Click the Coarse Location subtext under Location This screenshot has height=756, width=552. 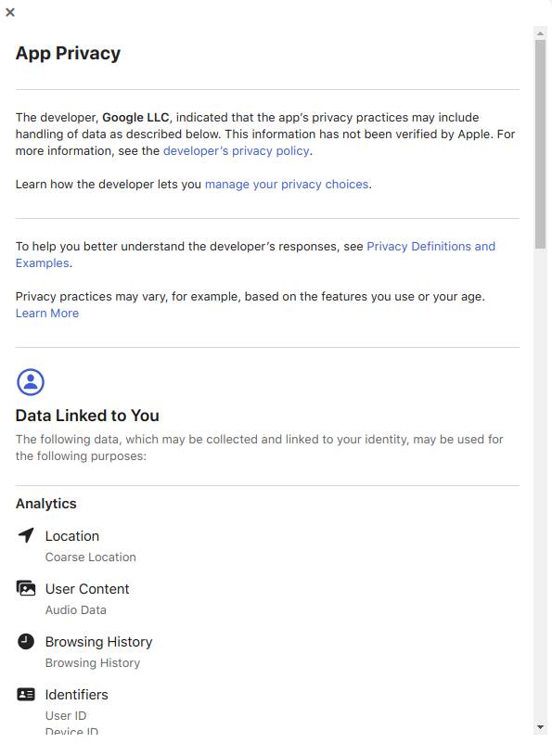pos(90,557)
